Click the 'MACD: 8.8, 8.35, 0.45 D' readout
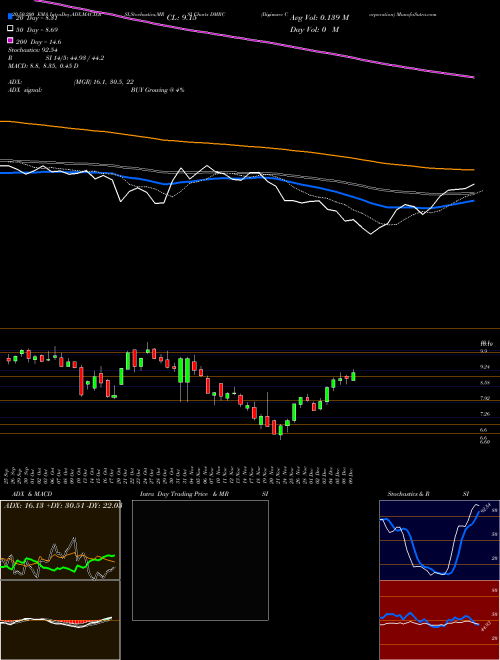The height and width of the screenshot is (660, 500). tap(43, 66)
